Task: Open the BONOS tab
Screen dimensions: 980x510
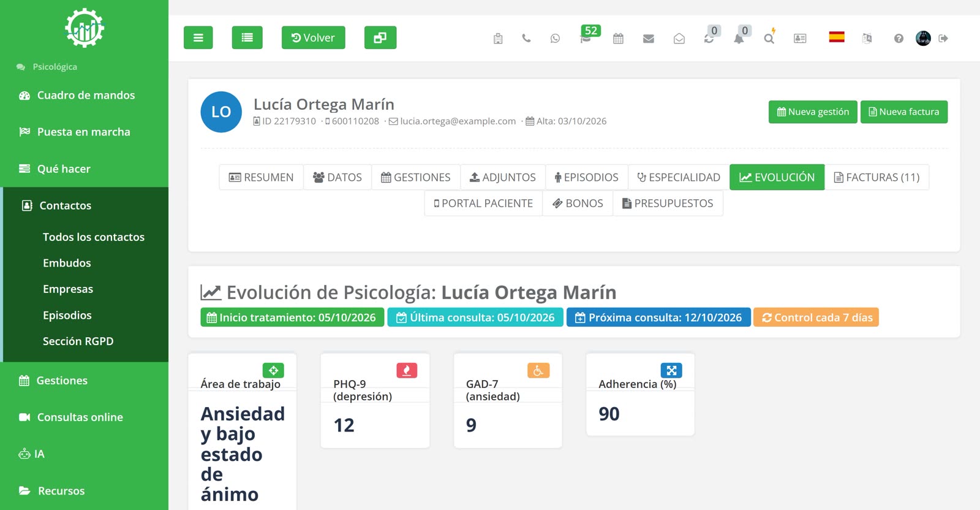Action: (578, 203)
